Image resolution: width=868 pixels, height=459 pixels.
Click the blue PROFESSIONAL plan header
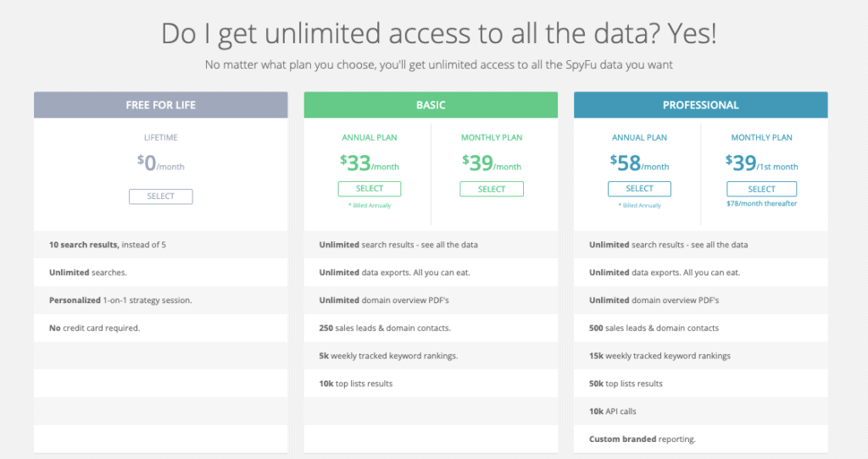pyautogui.click(x=700, y=105)
